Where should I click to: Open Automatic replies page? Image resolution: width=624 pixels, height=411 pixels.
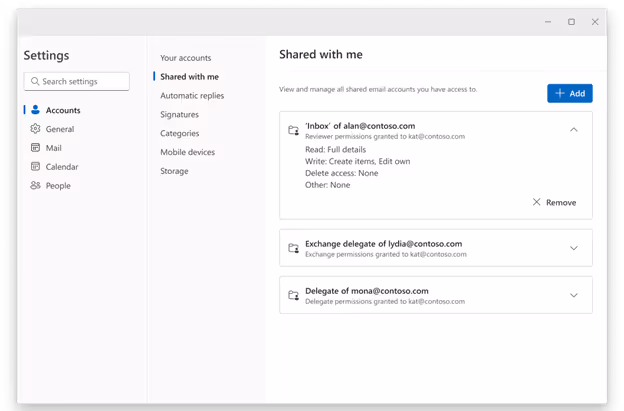[x=192, y=95]
